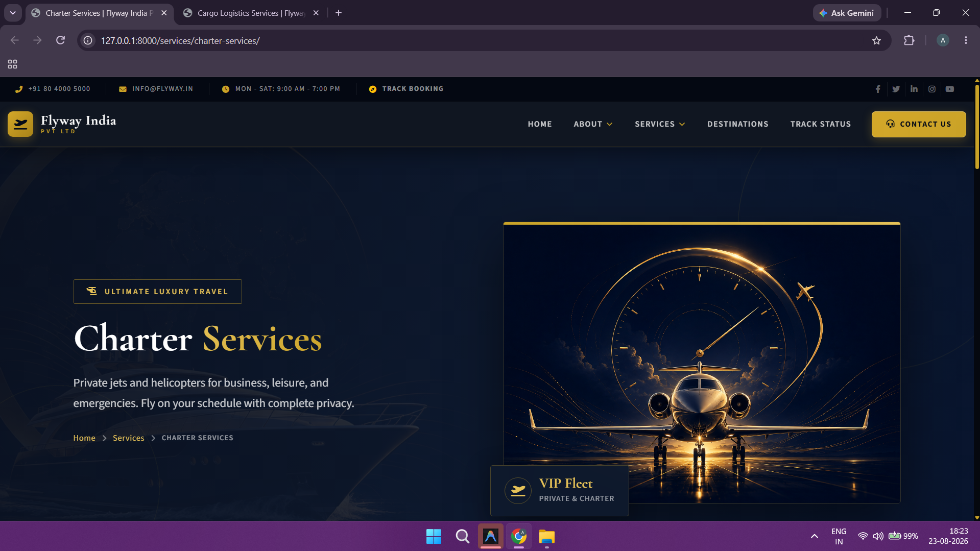Open Facebook social icon in top bar
This screenshot has height=551, width=980.
pyautogui.click(x=878, y=89)
